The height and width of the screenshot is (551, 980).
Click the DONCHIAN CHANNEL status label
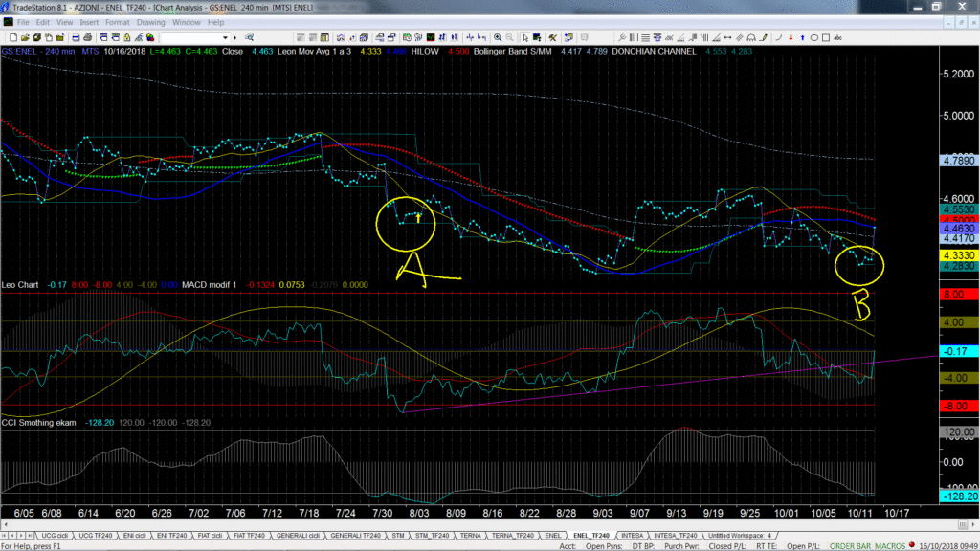click(x=654, y=52)
